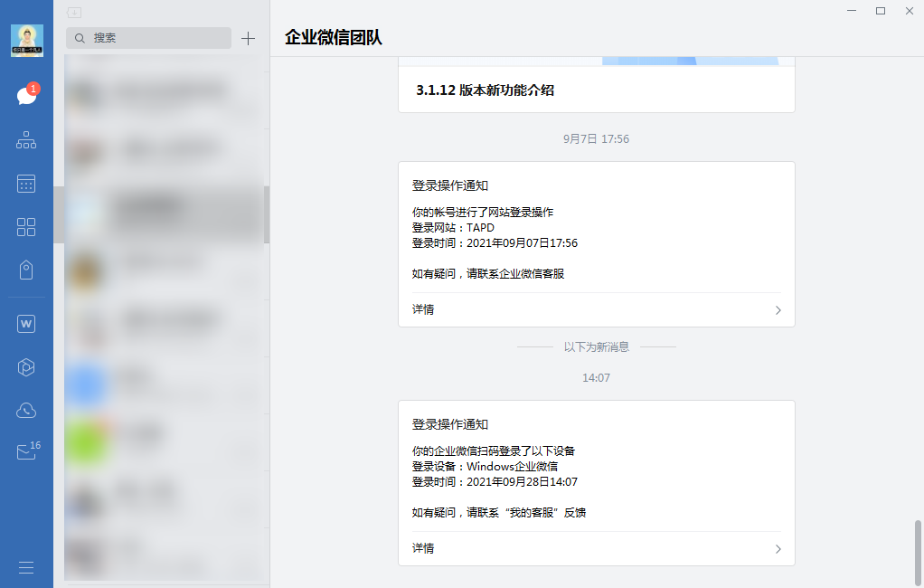
Task: Open the Workbench four-squares grid icon
Action: tap(26, 227)
